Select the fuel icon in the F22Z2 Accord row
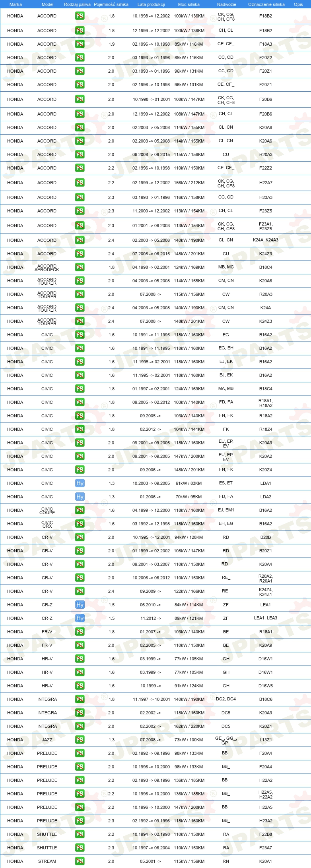This screenshot has height=868, width=311. click(x=80, y=168)
